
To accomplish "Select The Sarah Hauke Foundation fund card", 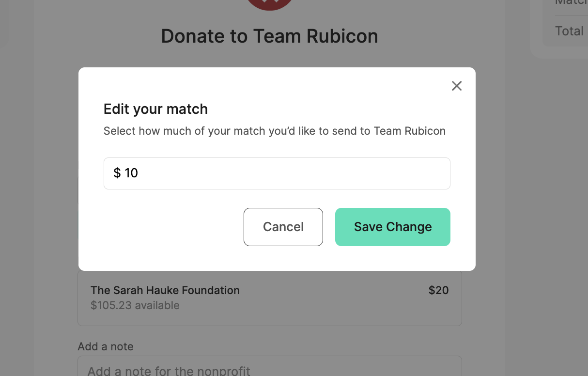I will click(x=270, y=298).
